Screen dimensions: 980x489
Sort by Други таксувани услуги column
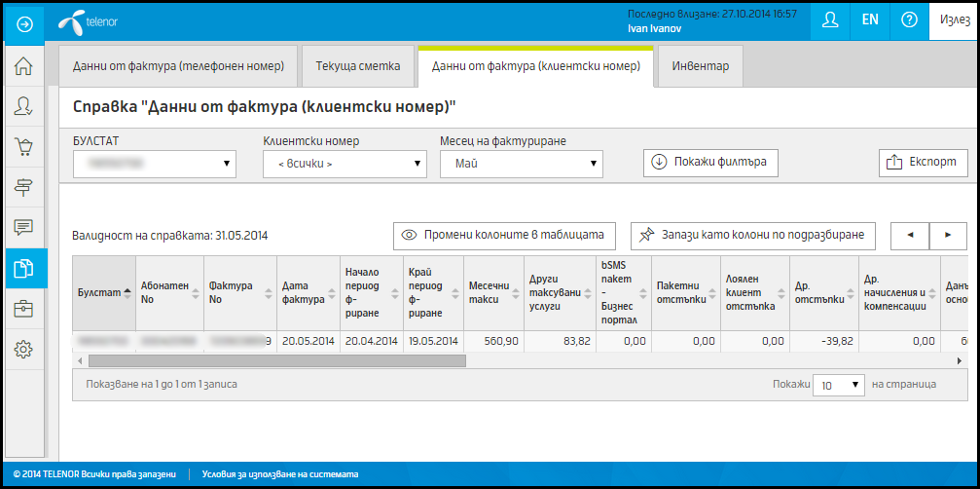tap(560, 292)
